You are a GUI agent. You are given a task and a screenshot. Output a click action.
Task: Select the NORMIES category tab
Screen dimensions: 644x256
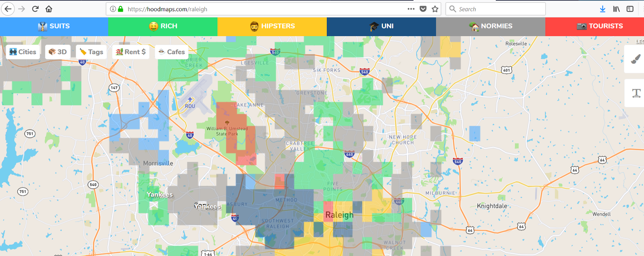click(491, 26)
